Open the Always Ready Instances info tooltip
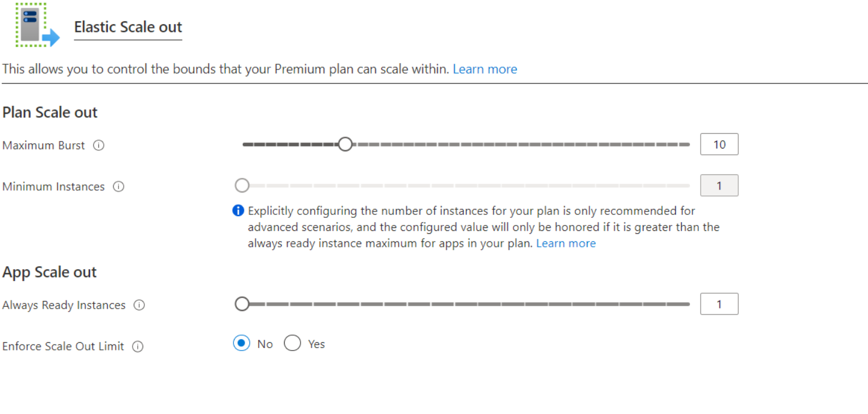868x414 pixels. point(139,305)
